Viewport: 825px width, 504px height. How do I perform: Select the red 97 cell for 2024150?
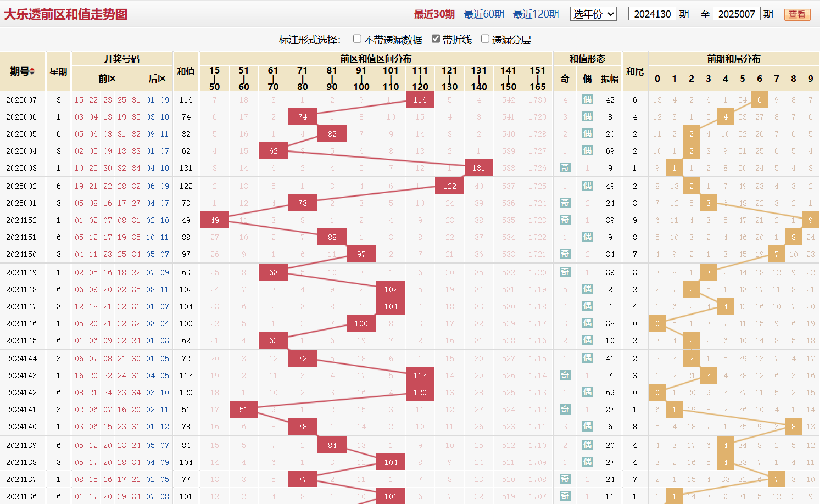(x=361, y=254)
